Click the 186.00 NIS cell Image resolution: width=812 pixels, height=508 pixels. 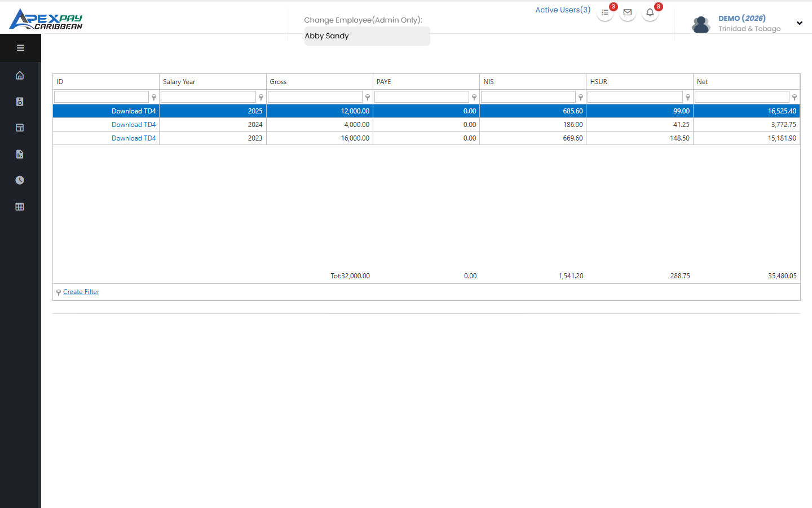pyautogui.click(x=533, y=125)
